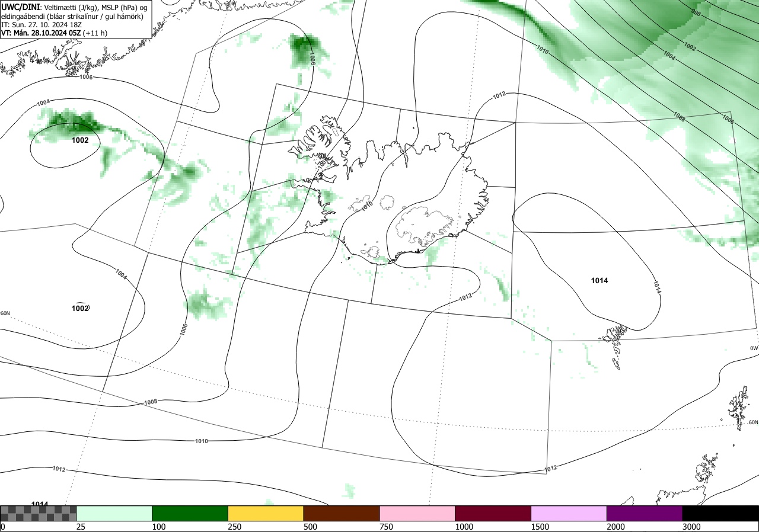Choose the dark purple 2000–3000 legend swatch
Image resolution: width=759 pixels, height=532 pixels.
tap(645, 513)
